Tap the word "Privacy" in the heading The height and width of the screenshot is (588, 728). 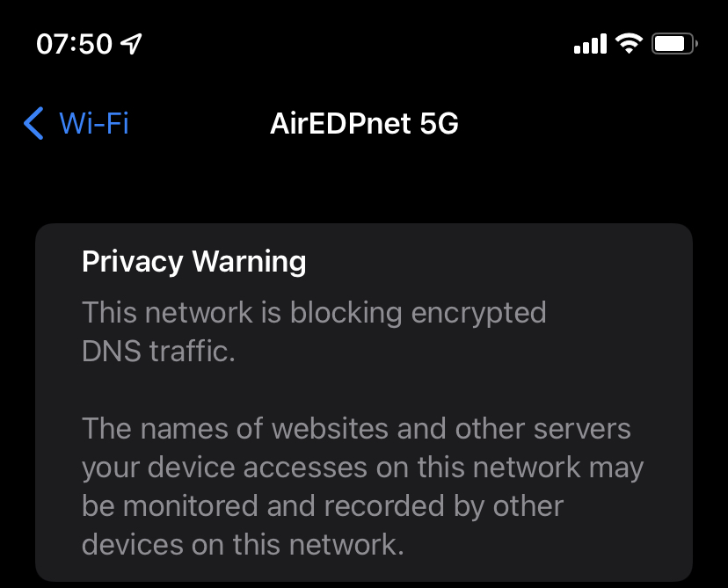(x=133, y=262)
